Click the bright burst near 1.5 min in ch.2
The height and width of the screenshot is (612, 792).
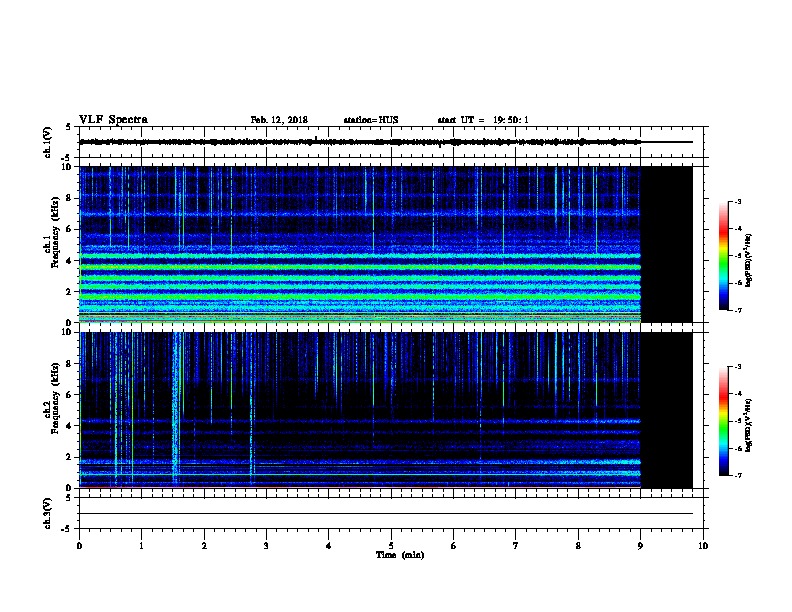[x=176, y=409]
